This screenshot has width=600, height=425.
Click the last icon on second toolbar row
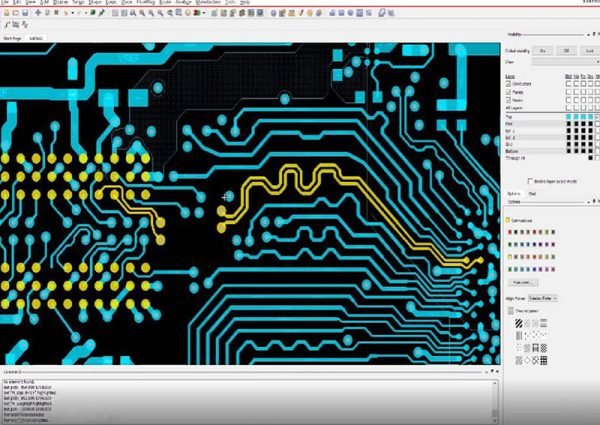click(25, 24)
